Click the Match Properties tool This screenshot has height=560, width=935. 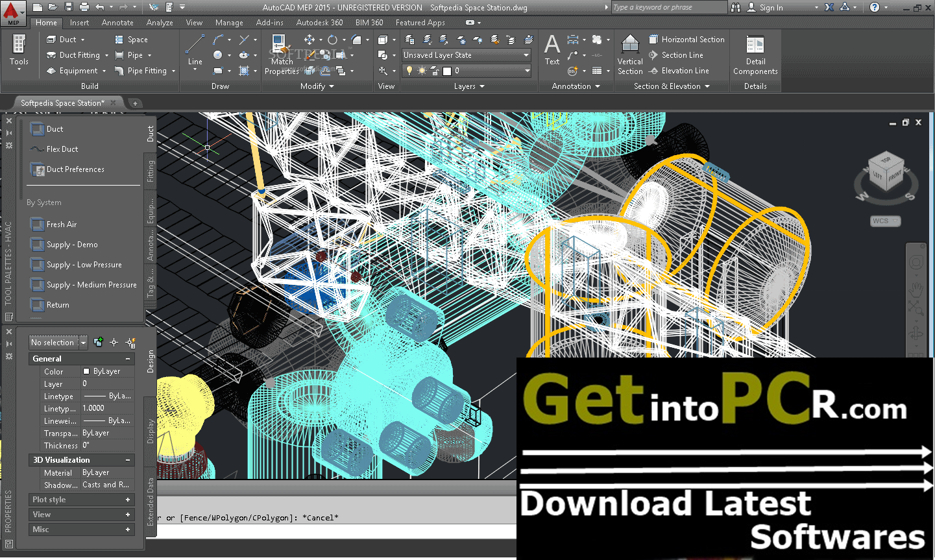click(x=282, y=55)
